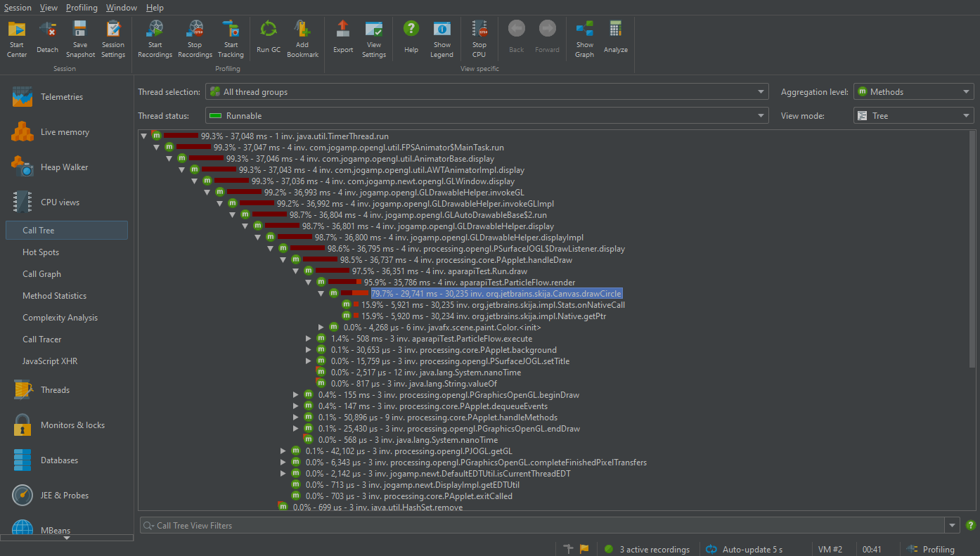Toggle Auto-update 5 s in the status bar
The image size is (980, 556).
[754, 549]
